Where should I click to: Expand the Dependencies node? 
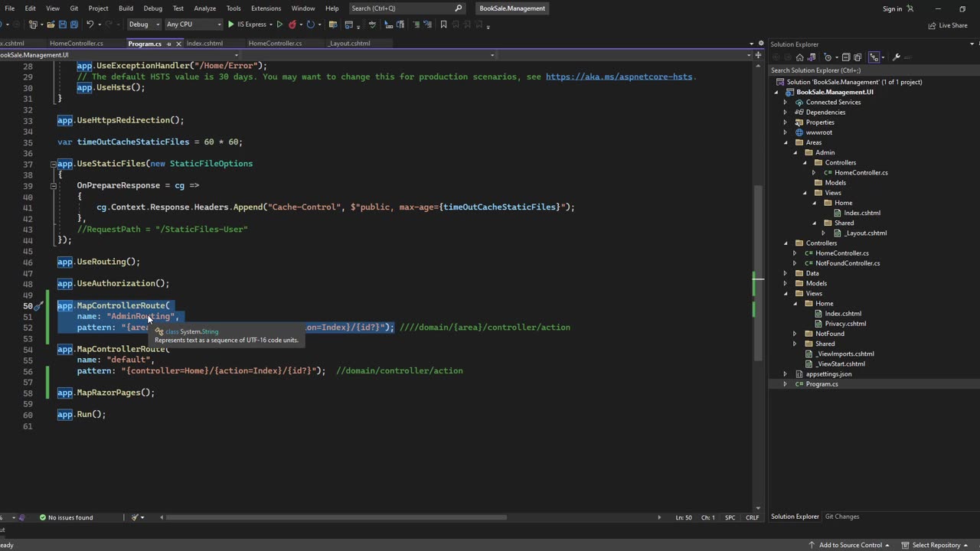click(785, 112)
